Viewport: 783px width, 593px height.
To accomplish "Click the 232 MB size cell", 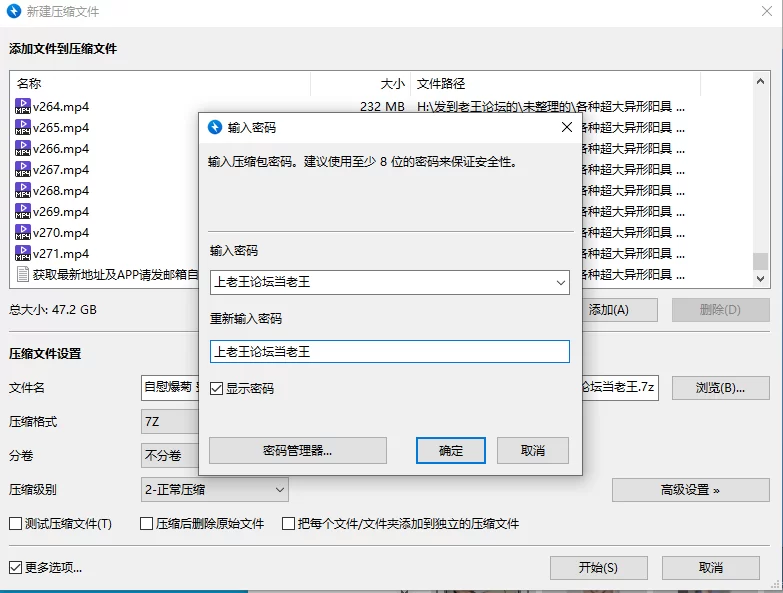I will pos(382,106).
